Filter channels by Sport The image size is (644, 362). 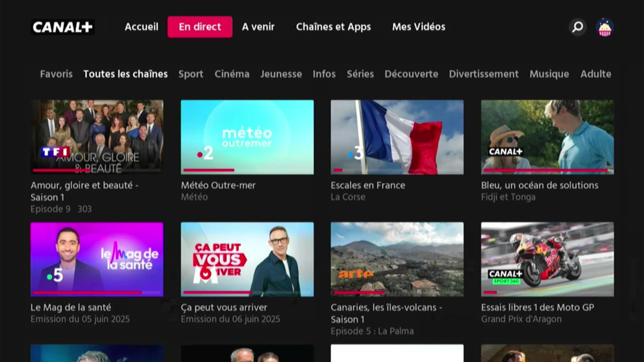pyautogui.click(x=191, y=74)
